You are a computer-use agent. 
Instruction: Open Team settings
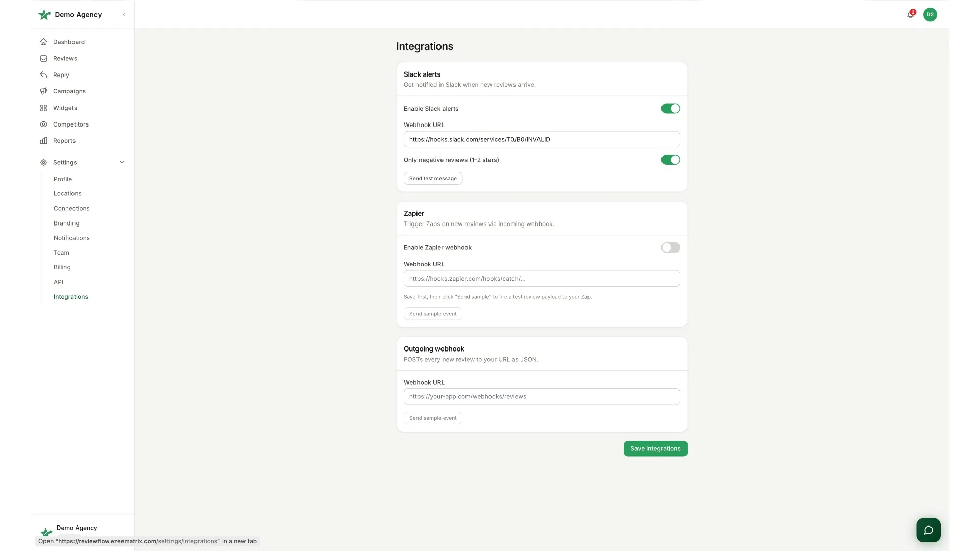point(61,253)
